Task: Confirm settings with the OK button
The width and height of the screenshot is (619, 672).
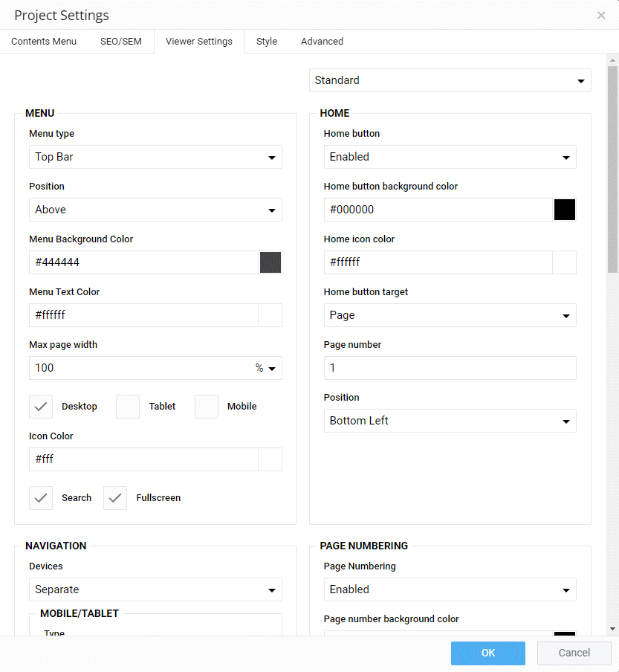Action: [x=487, y=653]
